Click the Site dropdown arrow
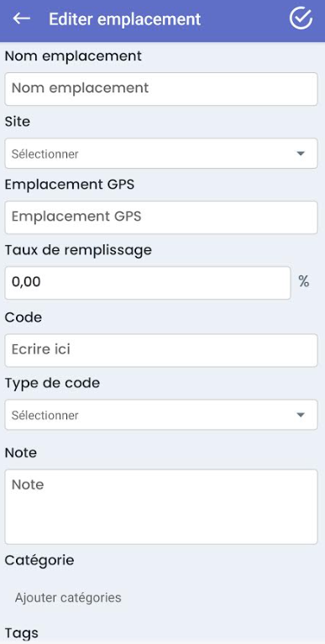Image resolution: width=325 pixels, height=644 pixels. tap(301, 154)
